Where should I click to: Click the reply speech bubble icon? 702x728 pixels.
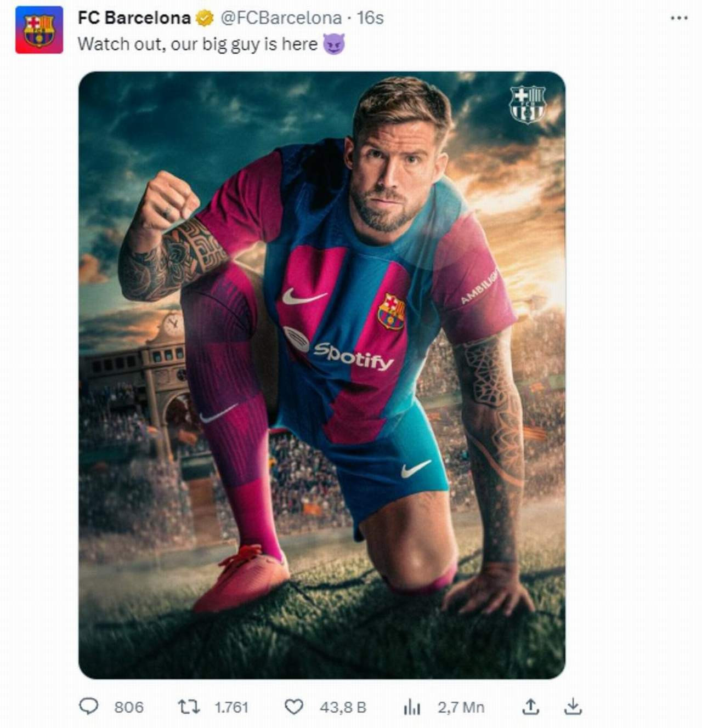pos(89,707)
